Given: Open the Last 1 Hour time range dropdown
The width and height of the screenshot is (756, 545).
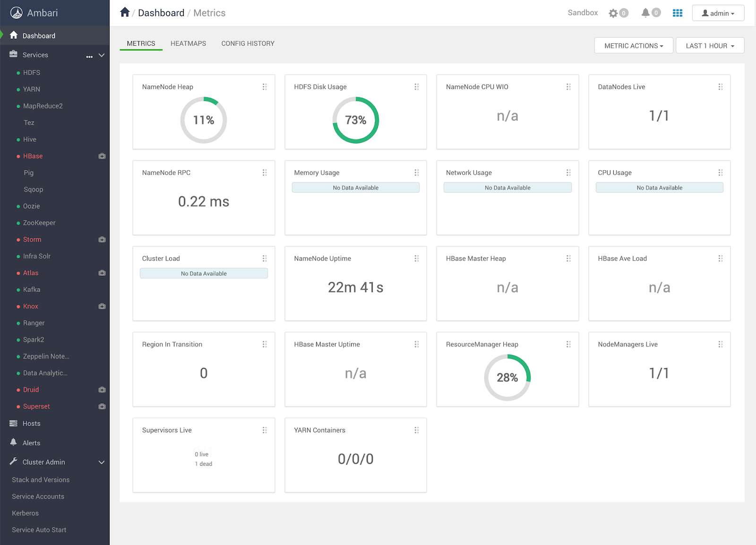Looking at the screenshot, I should click(x=710, y=46).
